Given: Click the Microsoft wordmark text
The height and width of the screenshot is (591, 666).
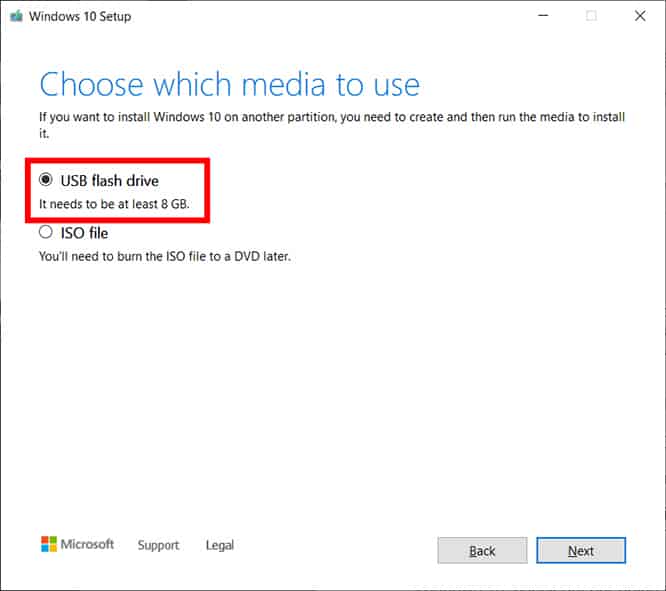Looking at the screenshot, I should tap(88, 544).
